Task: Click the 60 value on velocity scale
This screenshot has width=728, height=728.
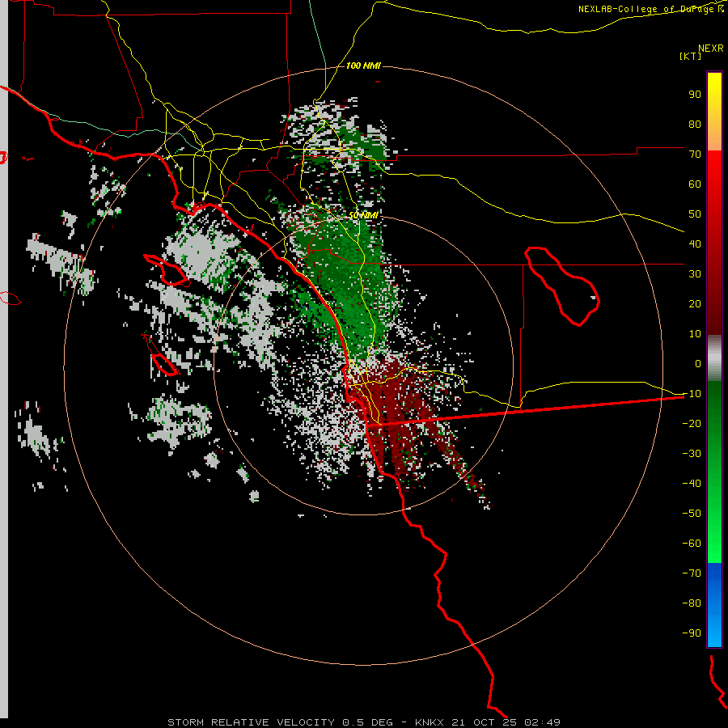Action: tap(695, 184)
